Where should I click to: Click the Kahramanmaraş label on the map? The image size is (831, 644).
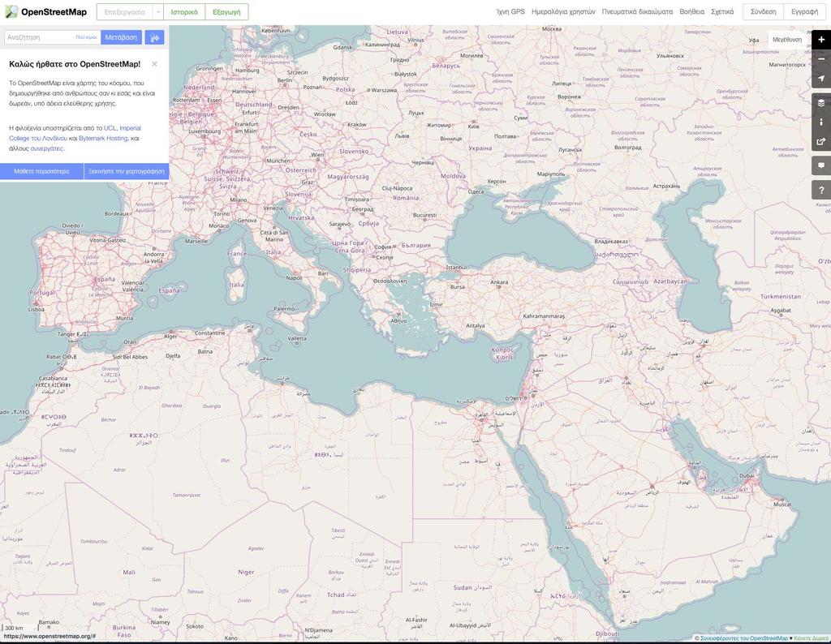[x=544, y=316]
